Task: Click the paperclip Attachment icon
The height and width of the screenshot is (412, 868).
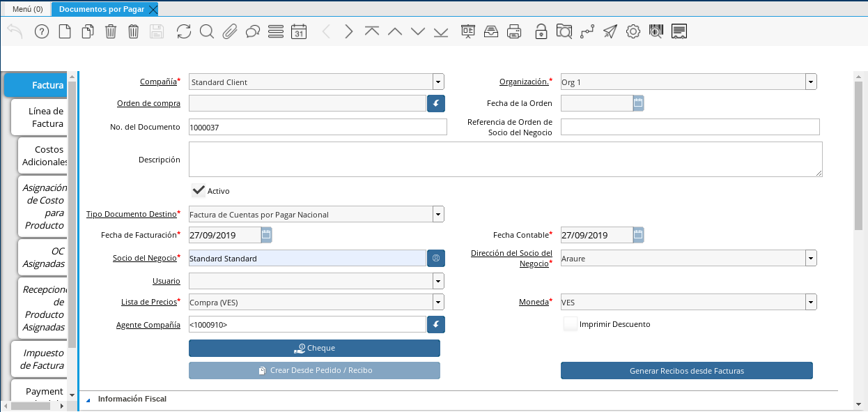Action: [x=230, y=31]
